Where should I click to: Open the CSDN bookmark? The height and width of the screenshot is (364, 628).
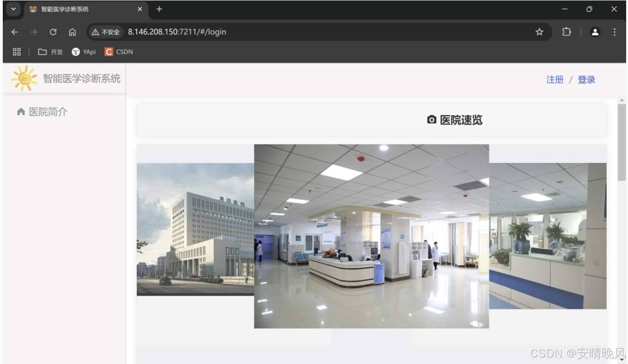(x=119, y=52)
